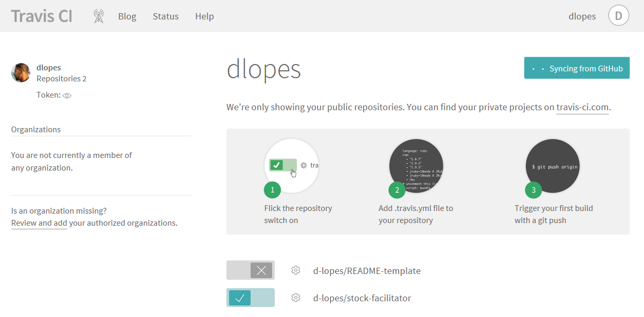Screen dimensions: 644x317
Task: Click the Token label
Action: (x=48, y=95)
